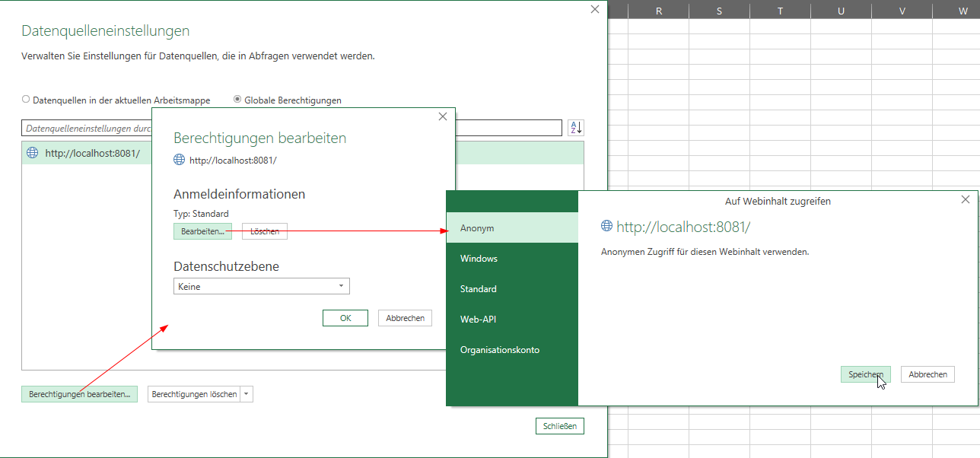The image size is (980, 458).
Task: Close the Datenquelleneinstellungen window
Action: pos(595,9)
